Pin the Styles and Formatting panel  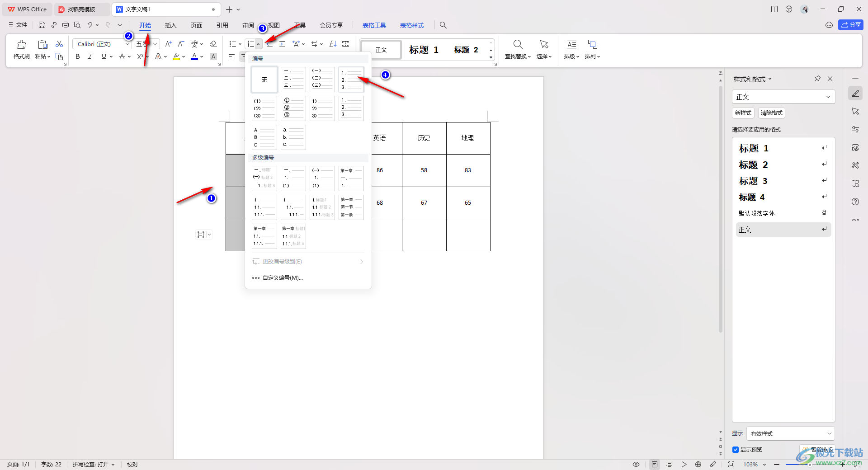tap(817, 79)
